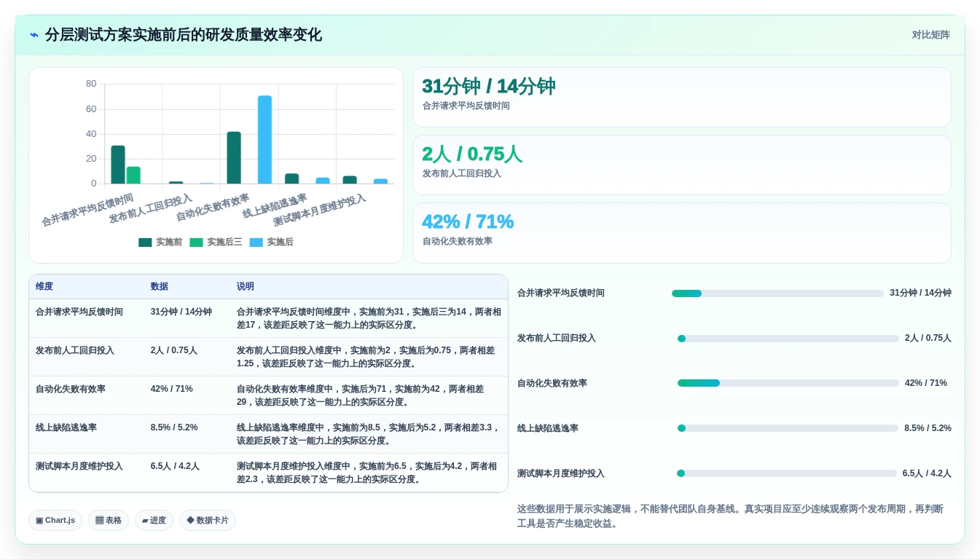
Task: Click table value 2人 / 0.75人
Action: (x=174, y=350)
